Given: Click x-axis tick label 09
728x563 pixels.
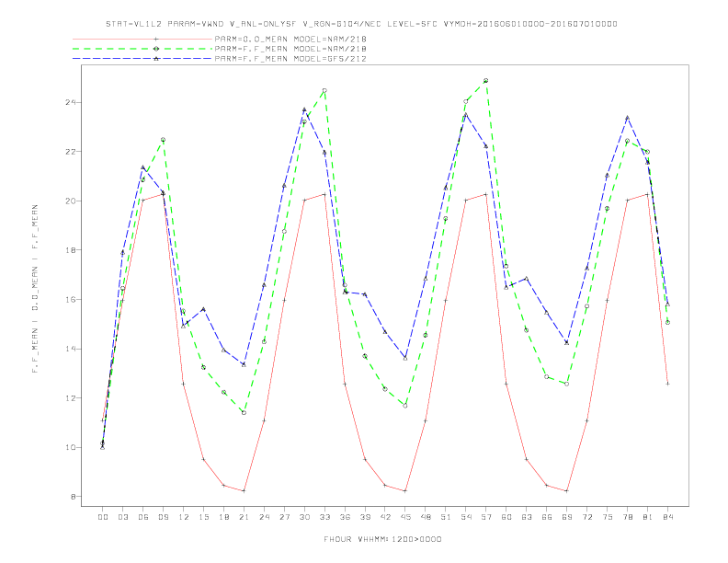Looking at the screenshot, I should pos(163,517).
